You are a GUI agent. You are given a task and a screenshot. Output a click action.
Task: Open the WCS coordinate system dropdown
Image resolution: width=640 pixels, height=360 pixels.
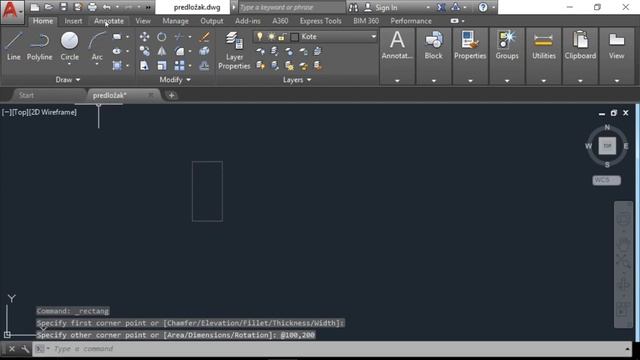click(x=607, y=180)
